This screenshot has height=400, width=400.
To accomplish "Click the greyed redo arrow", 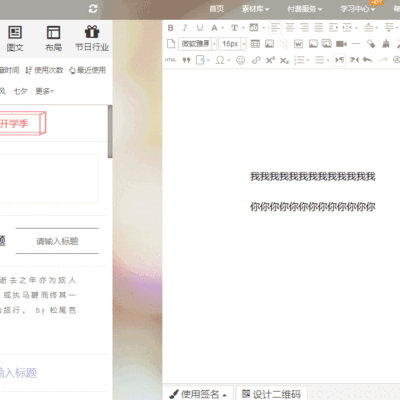I will tap(383, 60).
